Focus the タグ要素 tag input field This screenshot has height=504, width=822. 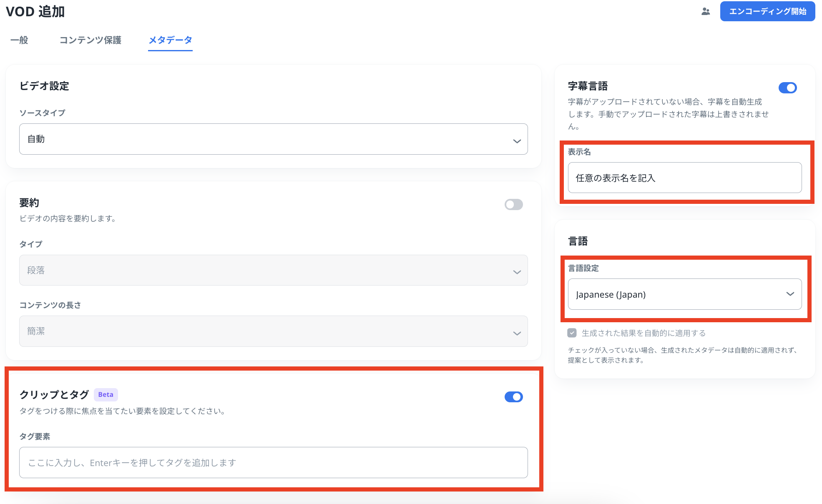click(273, 463)
